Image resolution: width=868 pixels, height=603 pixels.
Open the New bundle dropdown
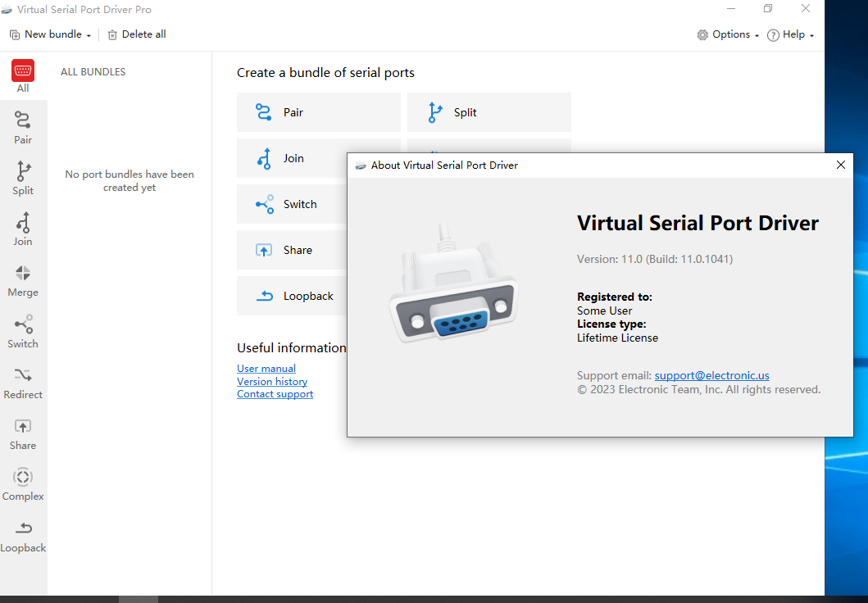pos(49,34)
